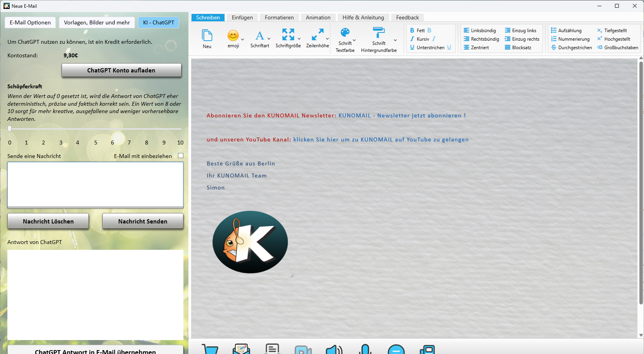Click Einzug links indent option
Viewport: 644px width, 354px height.
[520, 30]
